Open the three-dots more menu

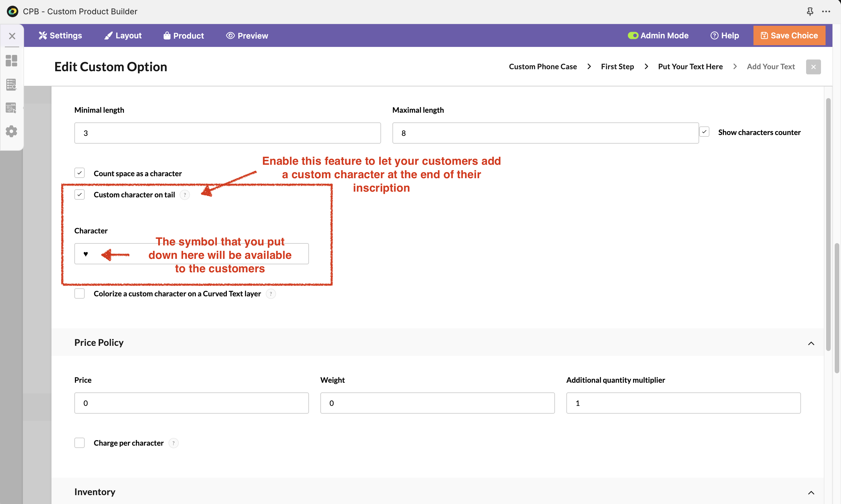coord(826,11)
